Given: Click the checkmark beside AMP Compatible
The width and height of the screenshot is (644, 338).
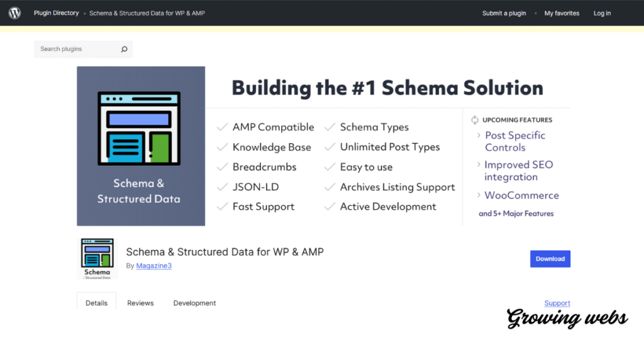Looking at the screenshot, I should pos(222,127).
